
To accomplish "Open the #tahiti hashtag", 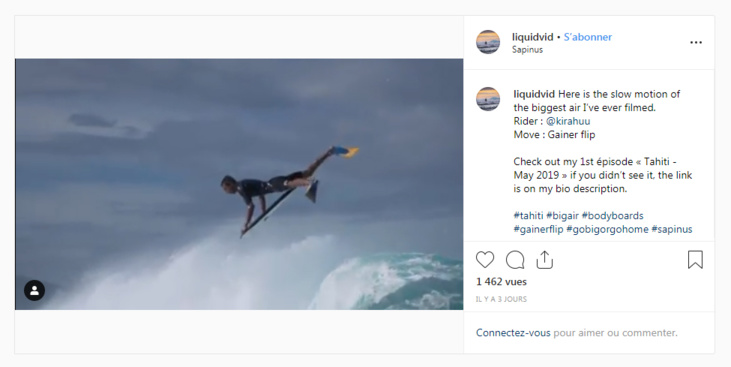I will [x=528, y=216].
